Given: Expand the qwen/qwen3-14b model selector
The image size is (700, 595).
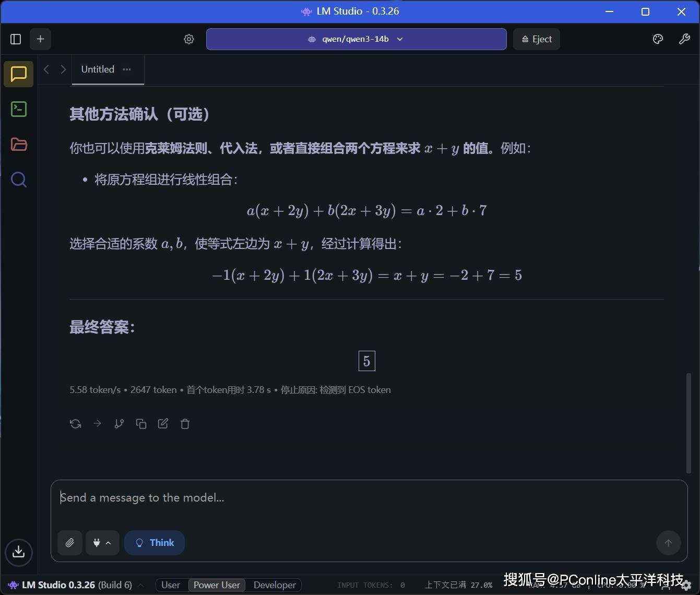Looking at the screenshot, I should pos(356,39).
